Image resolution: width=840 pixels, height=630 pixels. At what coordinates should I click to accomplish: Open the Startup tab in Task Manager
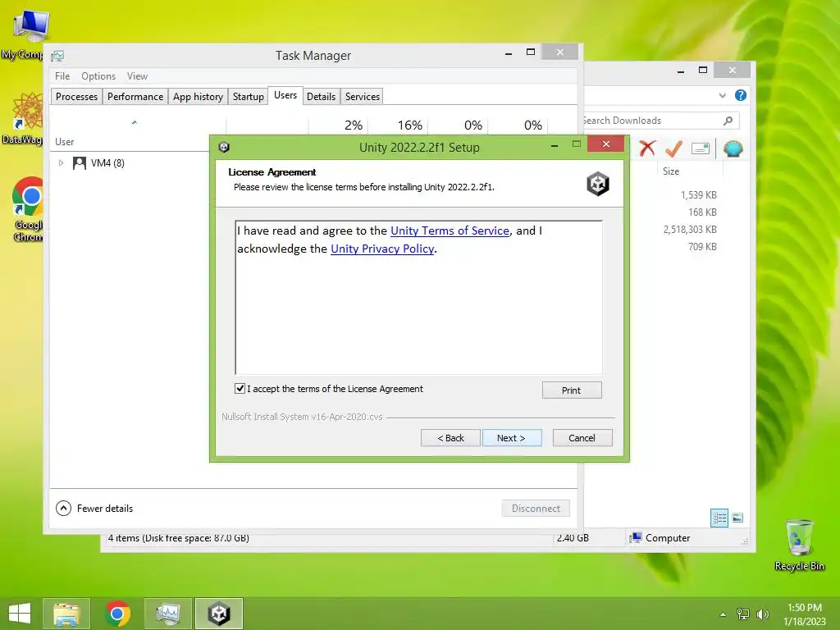[x=248, y=97]
